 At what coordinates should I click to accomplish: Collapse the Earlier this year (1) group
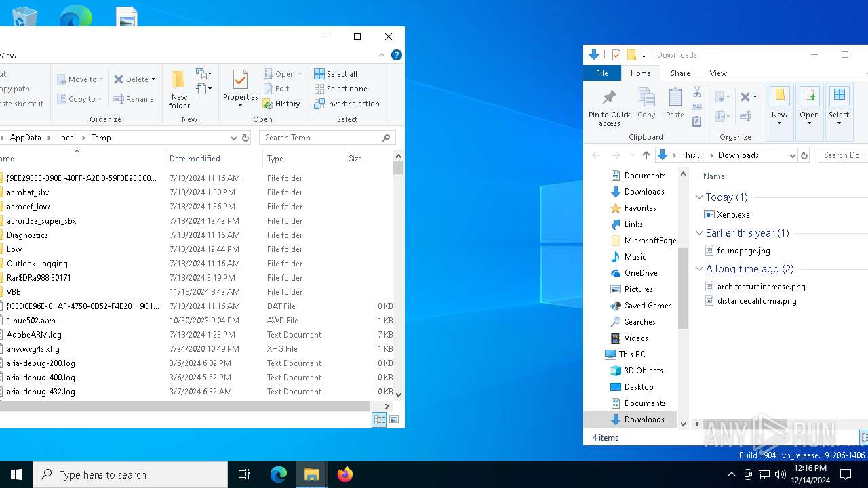click(699, 233)
